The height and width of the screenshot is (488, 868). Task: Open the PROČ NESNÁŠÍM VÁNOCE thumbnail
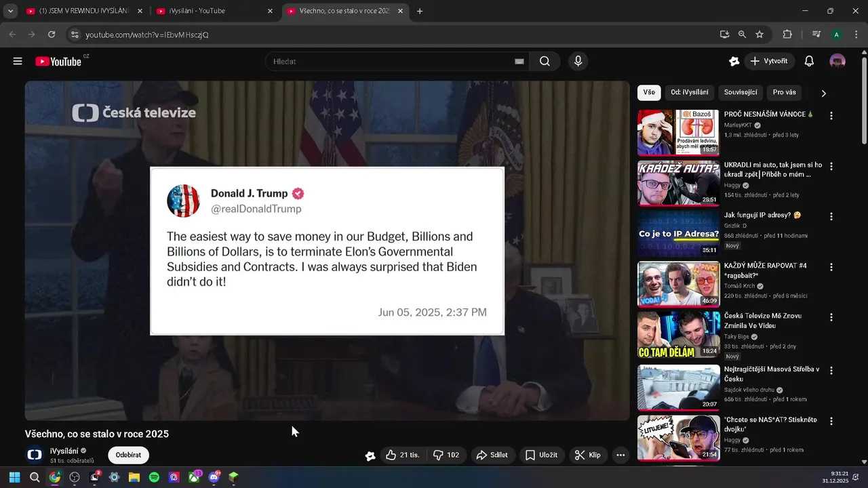point(678,133)
